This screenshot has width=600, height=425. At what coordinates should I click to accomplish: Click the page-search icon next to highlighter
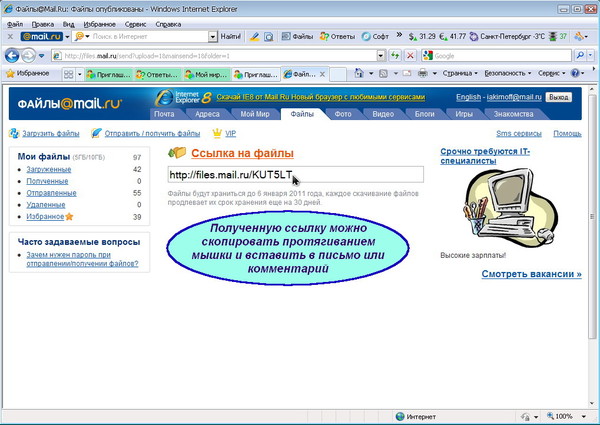tap(269, 37)
